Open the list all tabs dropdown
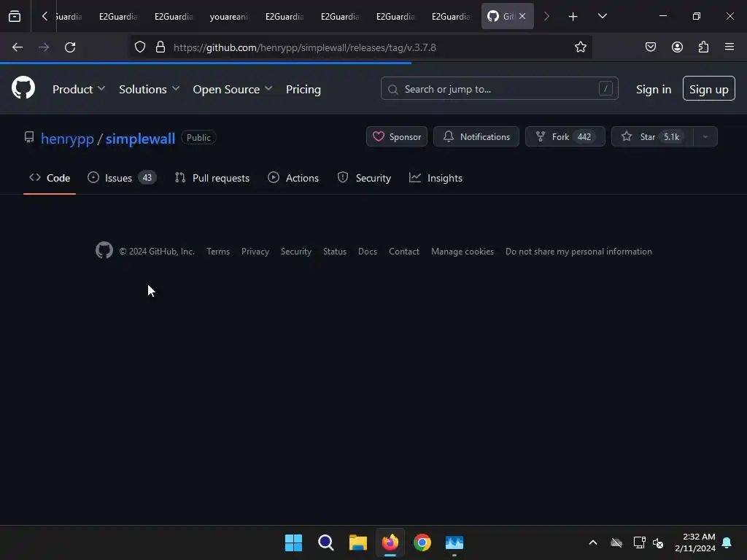Screen dimensions: 747x560 pyautogui.click(x=602, y=16)
